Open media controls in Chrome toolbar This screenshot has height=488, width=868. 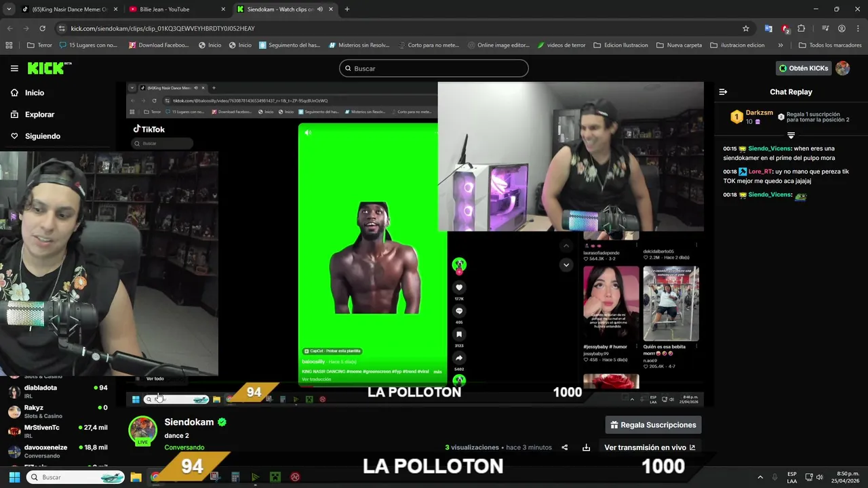[825, 28]
